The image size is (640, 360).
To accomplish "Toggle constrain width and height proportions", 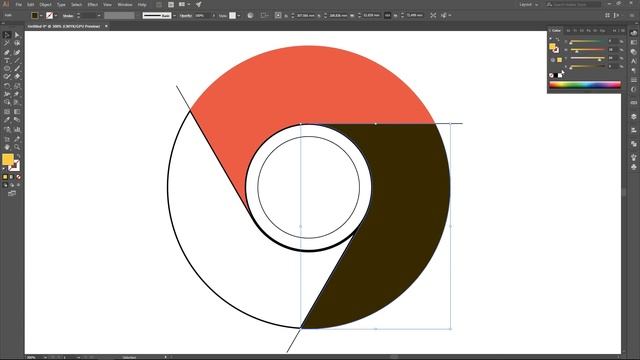I will click(387, 16).
